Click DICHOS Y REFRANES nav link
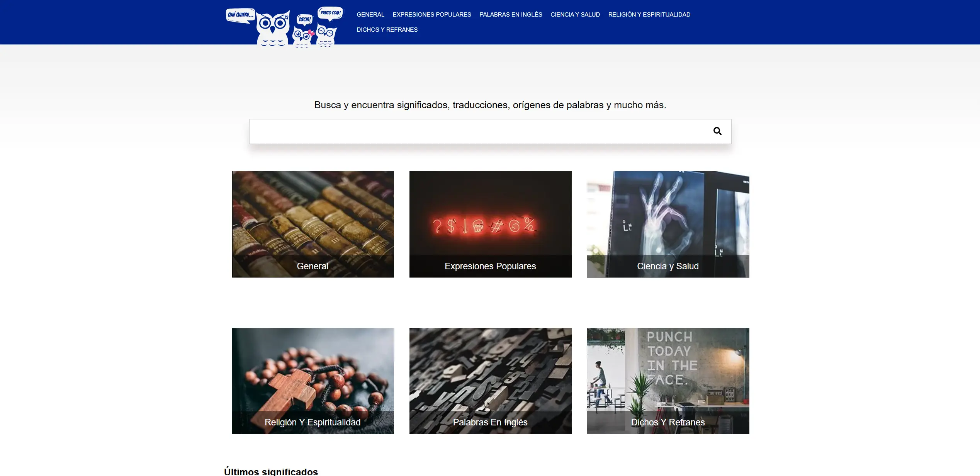The height and width of the screenshot is (476, 980). (x=387, y=30)
